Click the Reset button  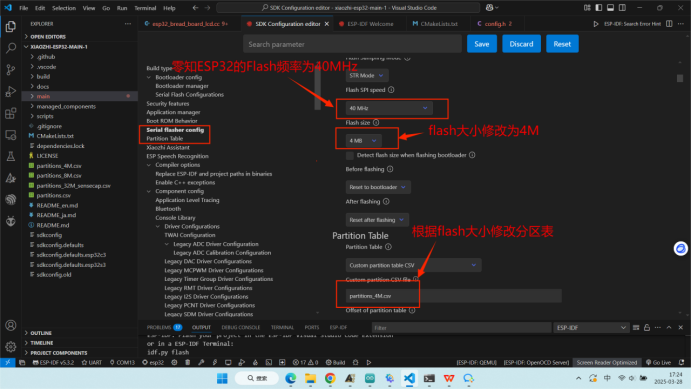click(562, 44)
